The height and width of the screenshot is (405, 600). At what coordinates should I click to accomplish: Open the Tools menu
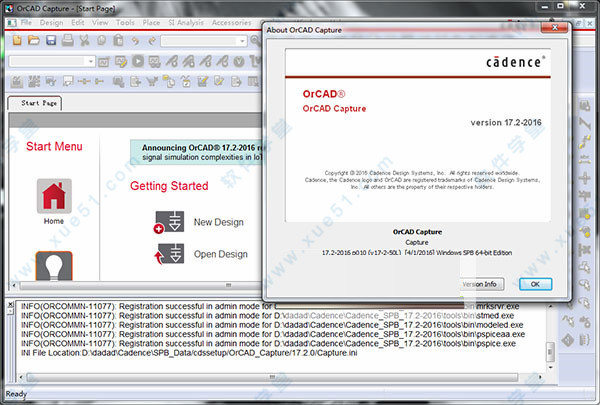click(125, 23)
